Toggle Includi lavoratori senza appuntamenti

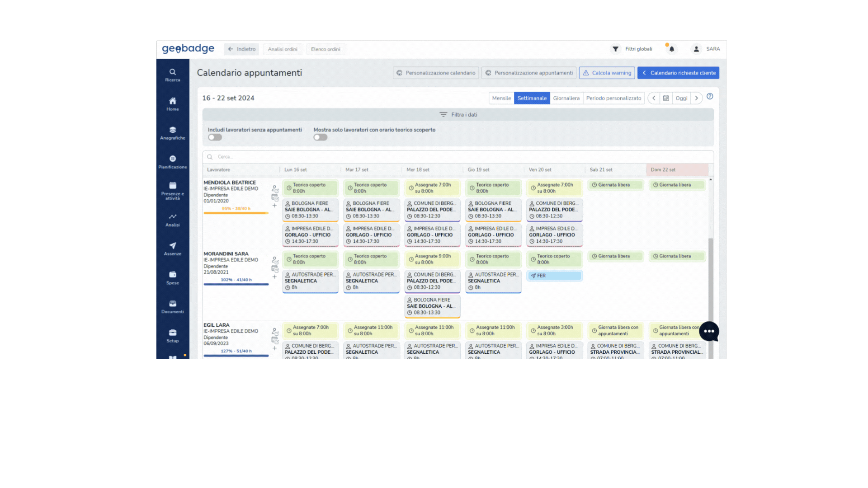click(x=215, y=137)
